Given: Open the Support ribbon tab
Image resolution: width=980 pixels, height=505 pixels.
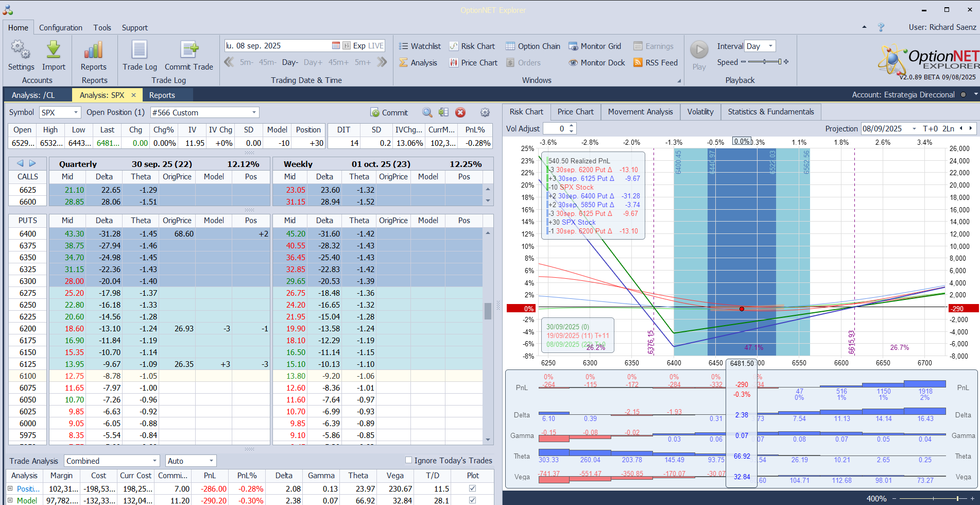Looking at the screenshot, I should click(x=134, y=28).
